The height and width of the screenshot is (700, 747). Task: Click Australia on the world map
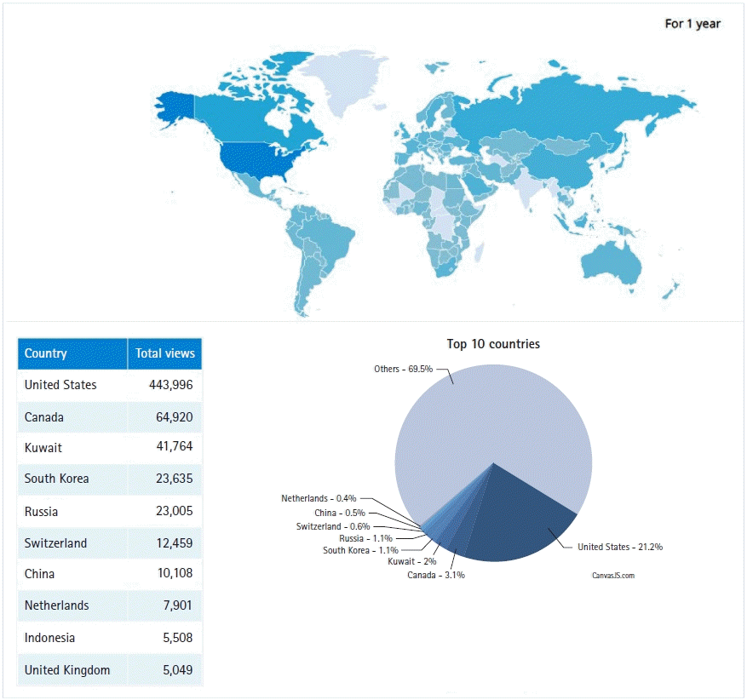pos(612,261)
